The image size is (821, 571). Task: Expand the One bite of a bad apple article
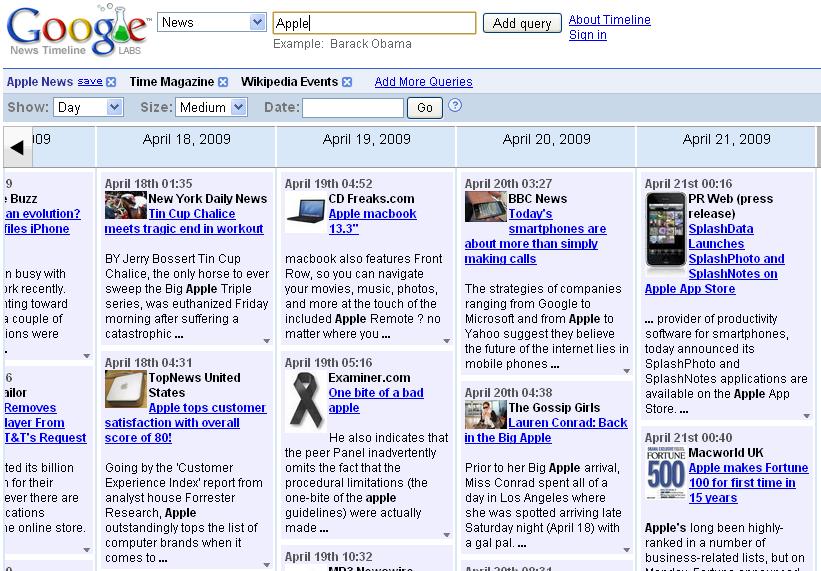[x=447, y=535]
